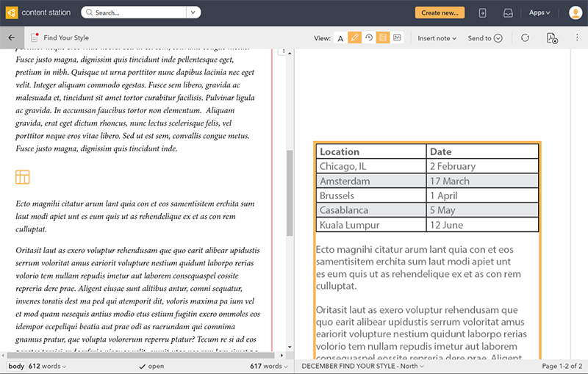Image resolution: width=588 pixels, height=374 pixels.
Task: Expand the Send to dropdown
Action: point(484,38)
